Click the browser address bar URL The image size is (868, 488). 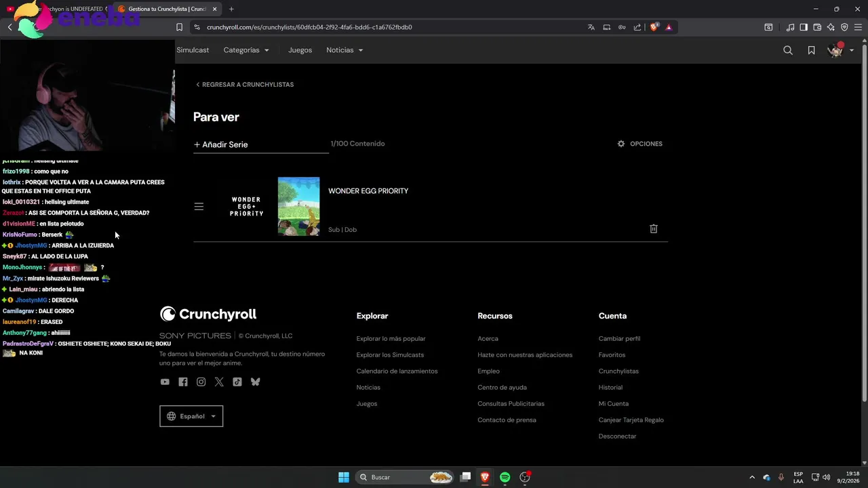pos(309,27)
